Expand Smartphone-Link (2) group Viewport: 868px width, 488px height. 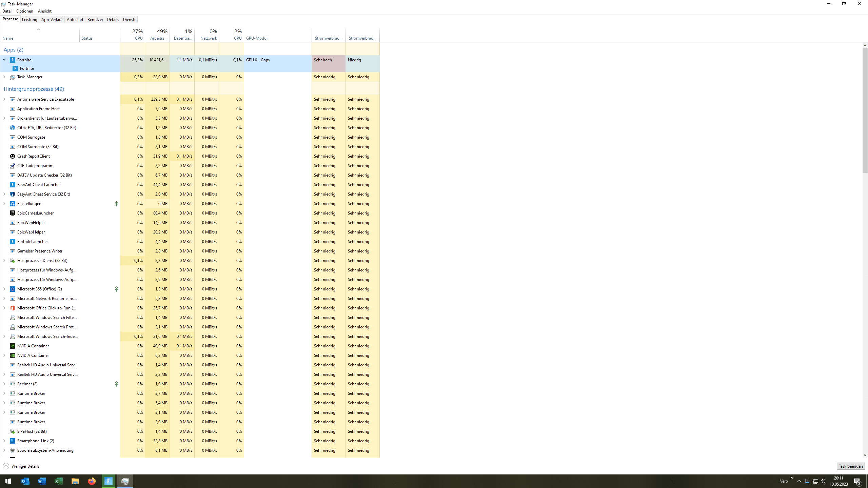point(4,441)
